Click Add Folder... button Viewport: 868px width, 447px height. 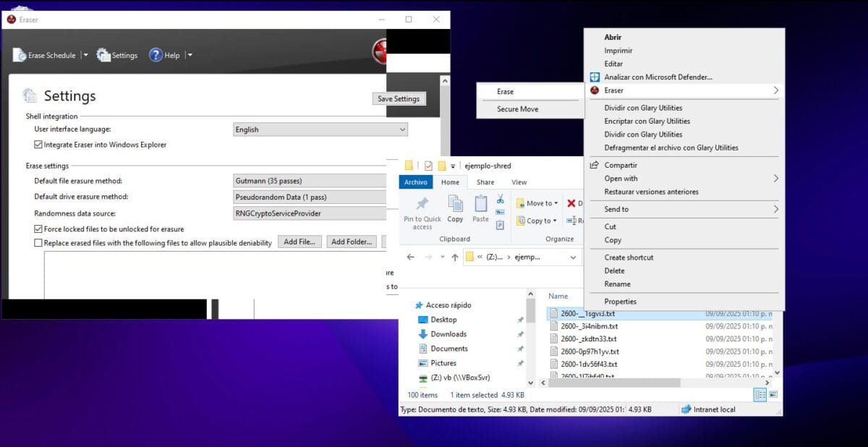click(x=352, y=242)
